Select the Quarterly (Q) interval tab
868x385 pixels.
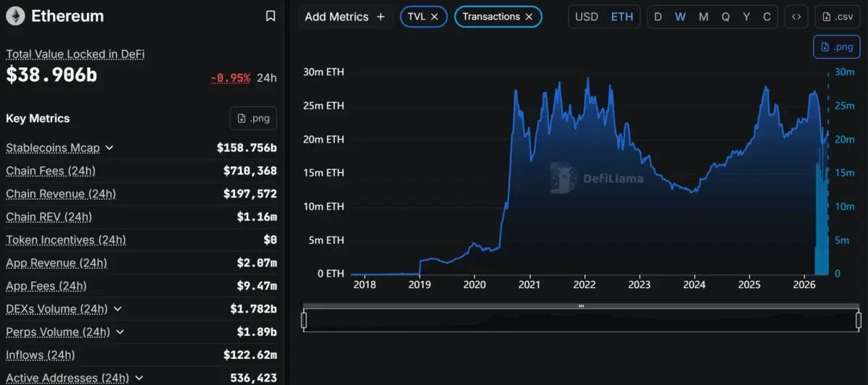point(726,17)
